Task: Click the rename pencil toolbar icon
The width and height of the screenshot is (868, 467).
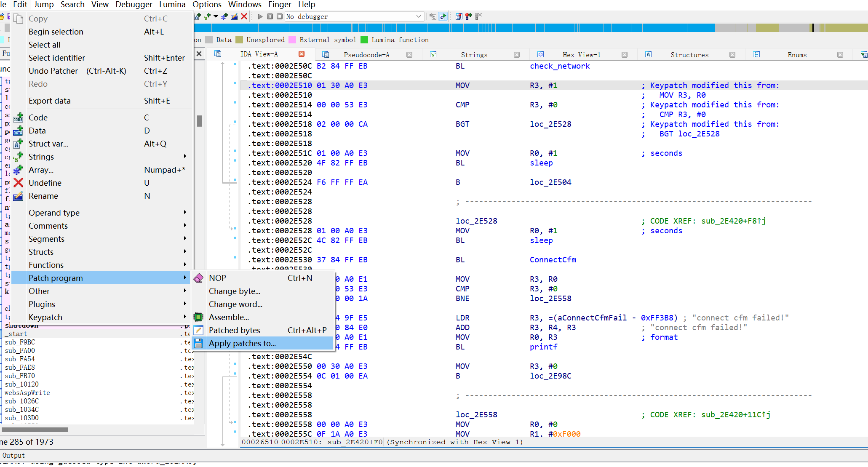Action: pos(234,16)
